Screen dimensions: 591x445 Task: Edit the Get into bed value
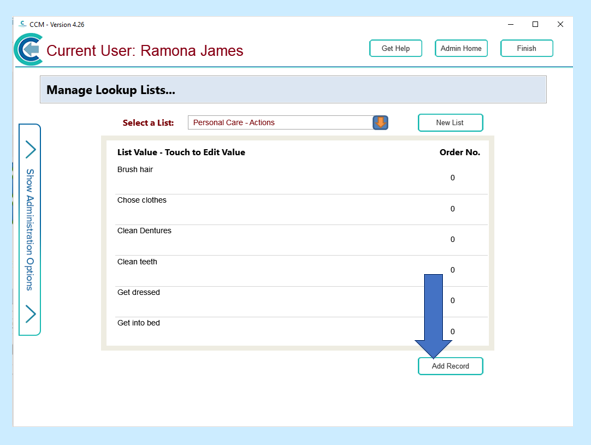(x=138, y=323)
